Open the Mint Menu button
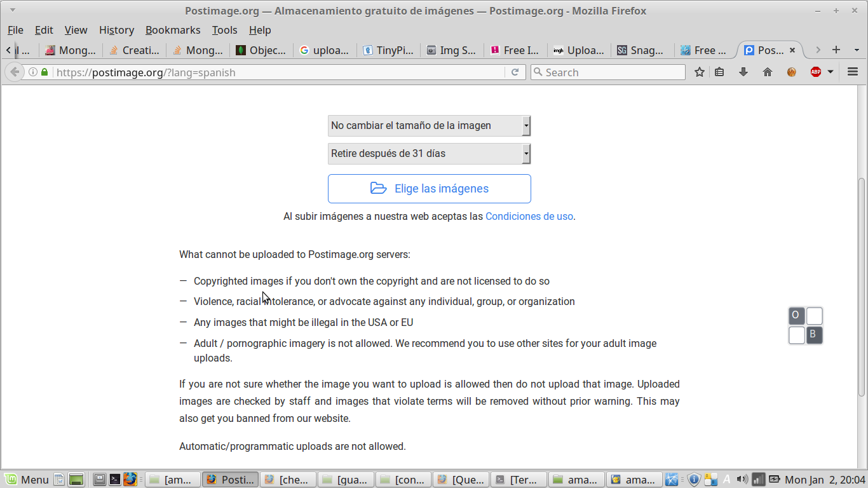Screen dimensions: 868x488 27,480
